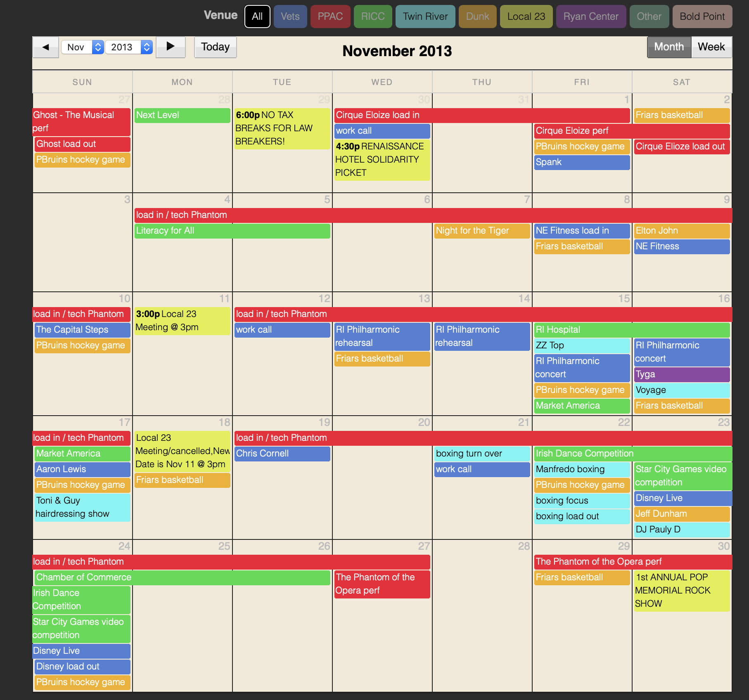Image resolution: width=749 pixels, height=700 pixels.
Task: Filter events by RICC venue
Action: [372, 17]
